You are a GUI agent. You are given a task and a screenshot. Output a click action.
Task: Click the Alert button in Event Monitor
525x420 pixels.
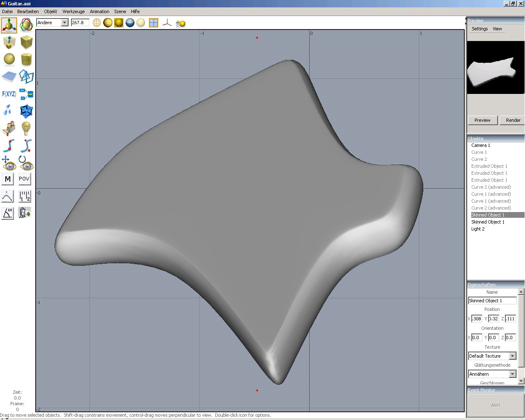tap(496, 405)
